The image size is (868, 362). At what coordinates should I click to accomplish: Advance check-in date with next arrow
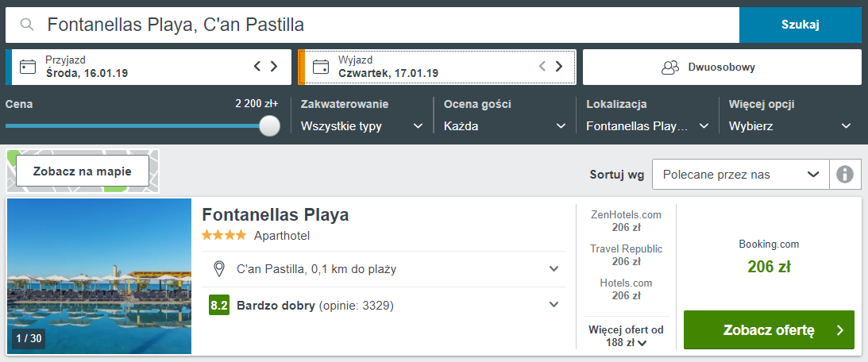point(274,67)
